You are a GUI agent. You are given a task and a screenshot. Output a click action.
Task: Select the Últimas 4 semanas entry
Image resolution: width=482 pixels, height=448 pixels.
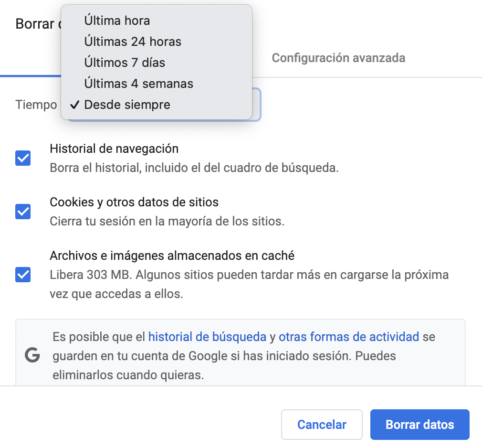pos(138,84)
